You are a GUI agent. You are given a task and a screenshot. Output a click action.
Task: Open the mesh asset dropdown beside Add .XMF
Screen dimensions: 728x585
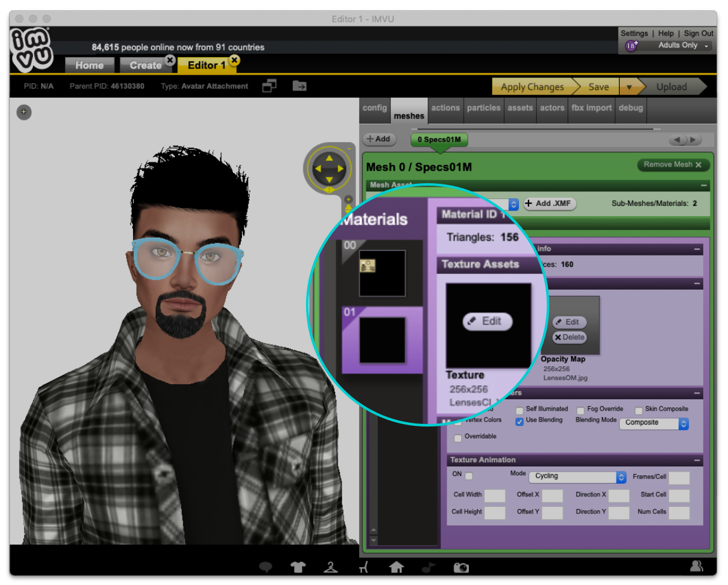pos(513,204)
